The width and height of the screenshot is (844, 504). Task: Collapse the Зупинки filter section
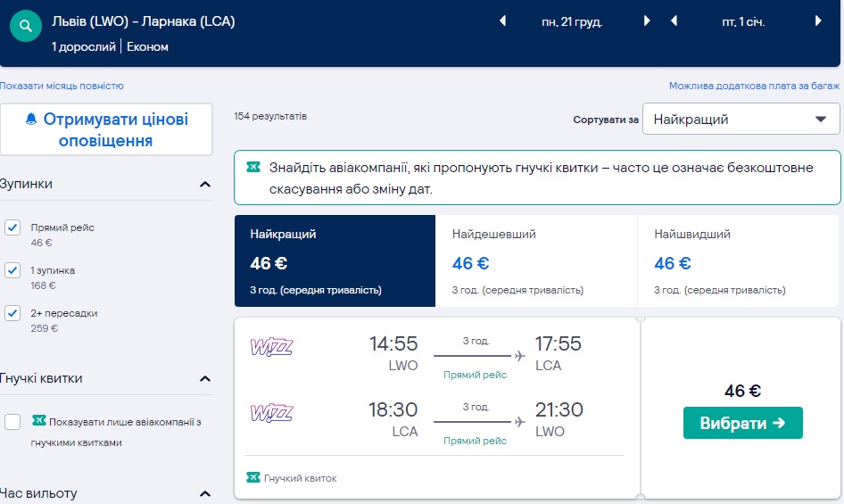pos(205,185)
